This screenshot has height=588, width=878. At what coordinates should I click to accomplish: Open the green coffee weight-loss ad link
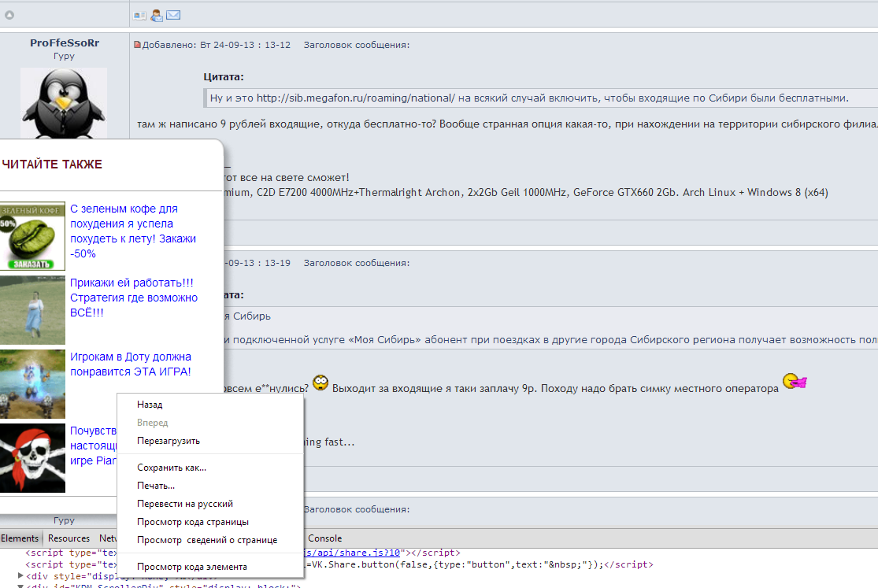coord(133,231)
